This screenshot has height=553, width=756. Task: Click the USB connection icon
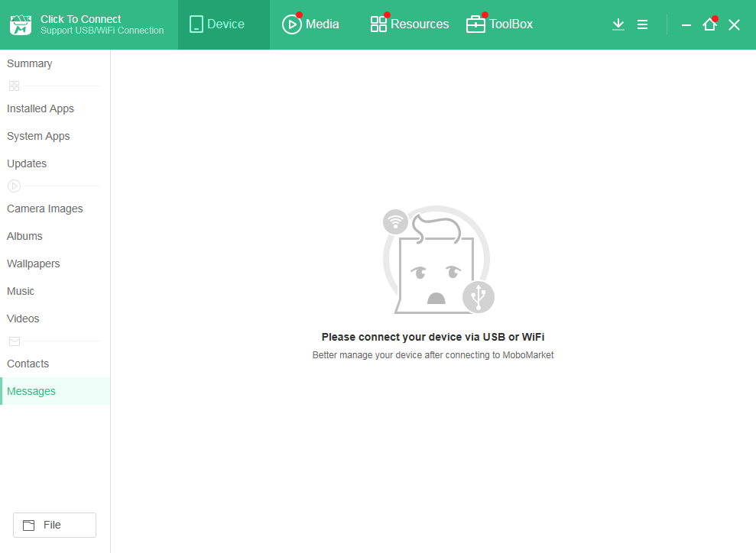pos(479,296)
